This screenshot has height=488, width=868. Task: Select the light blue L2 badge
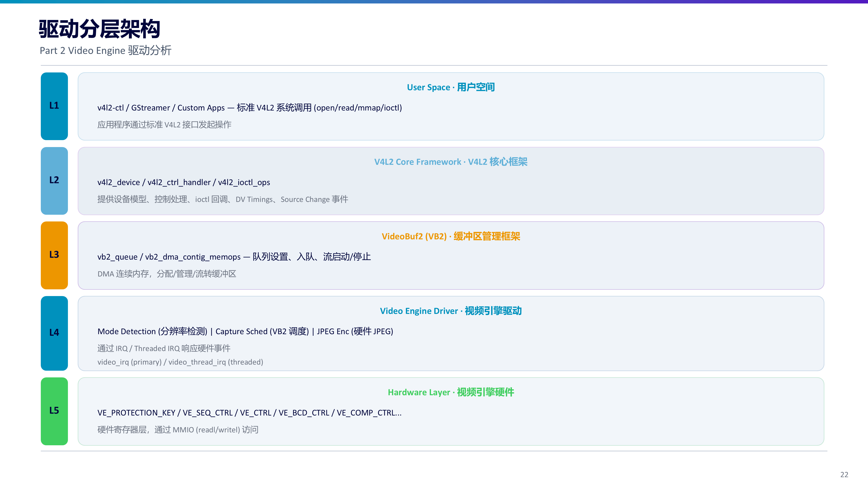54,181
